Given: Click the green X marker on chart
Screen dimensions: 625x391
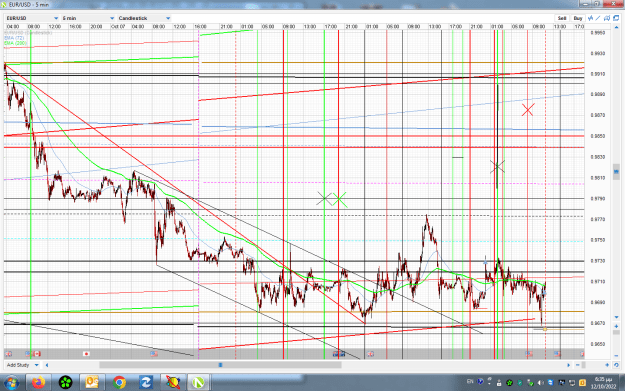Looking at the screenshot, I should pos(340,199).
